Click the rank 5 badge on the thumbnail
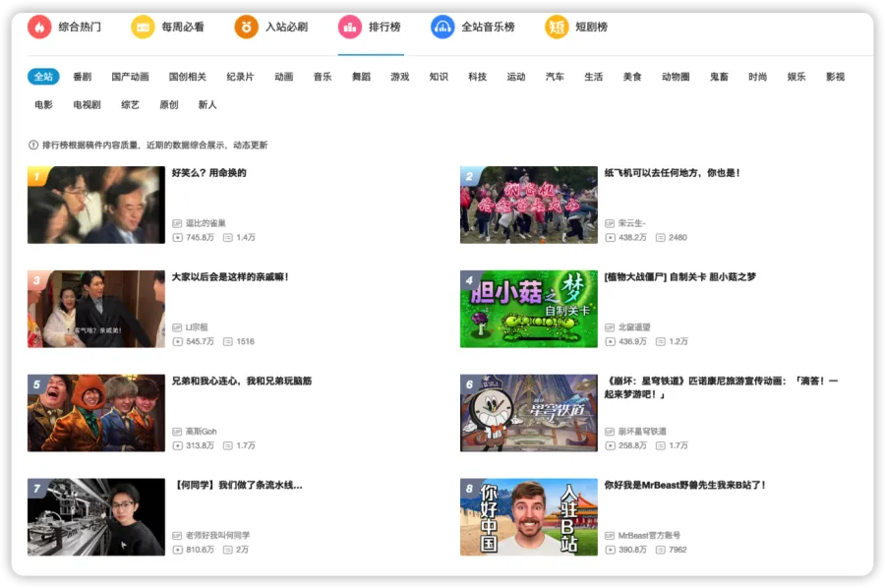This screenshot has width=885, height=588. point(34,382)
